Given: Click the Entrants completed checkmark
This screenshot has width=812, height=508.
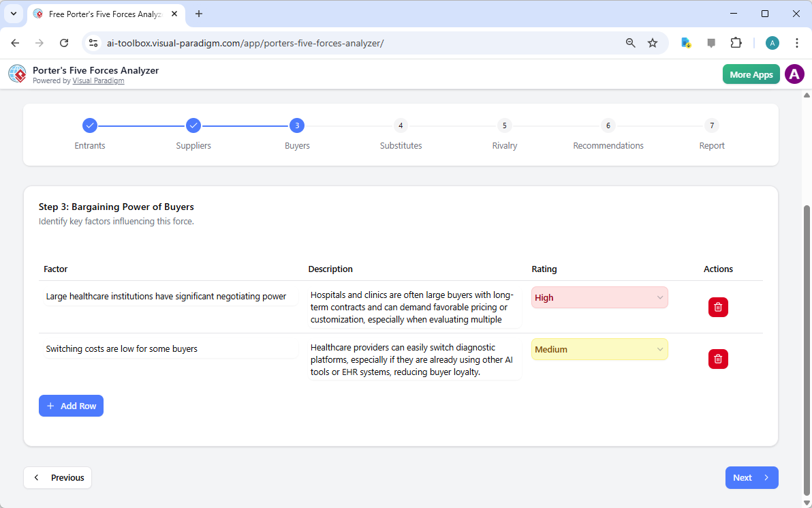Looking at the screenshot, I should coord(90,125).
